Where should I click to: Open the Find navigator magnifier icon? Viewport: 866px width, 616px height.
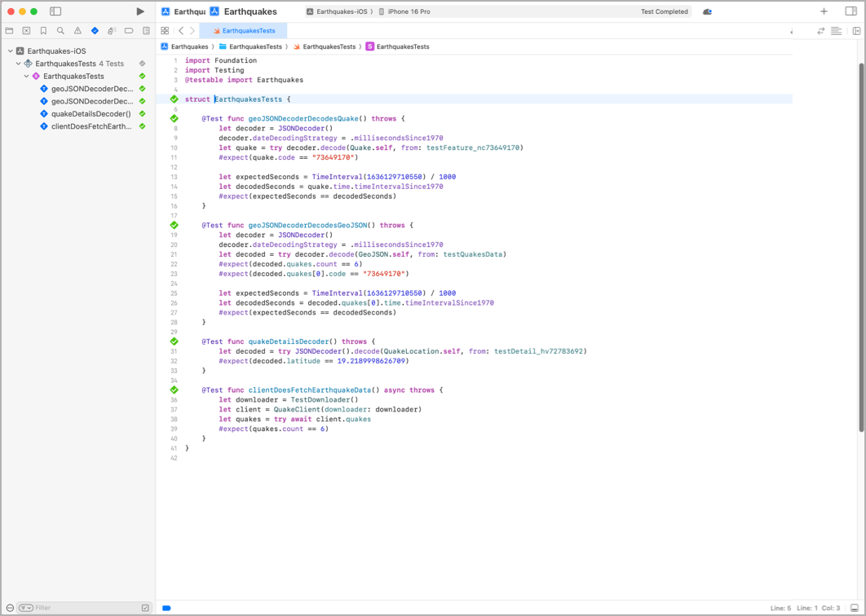(60, 31)
